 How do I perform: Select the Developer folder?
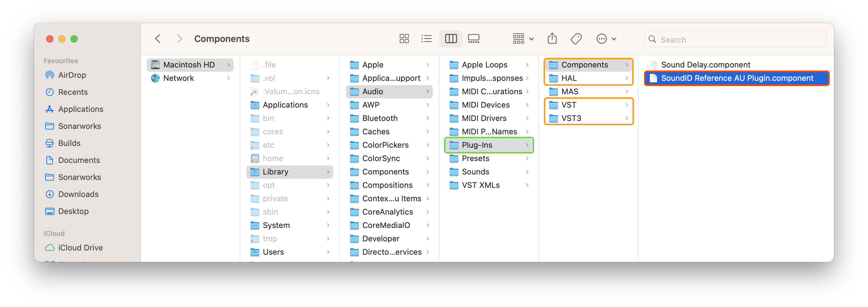click(389, 239)
